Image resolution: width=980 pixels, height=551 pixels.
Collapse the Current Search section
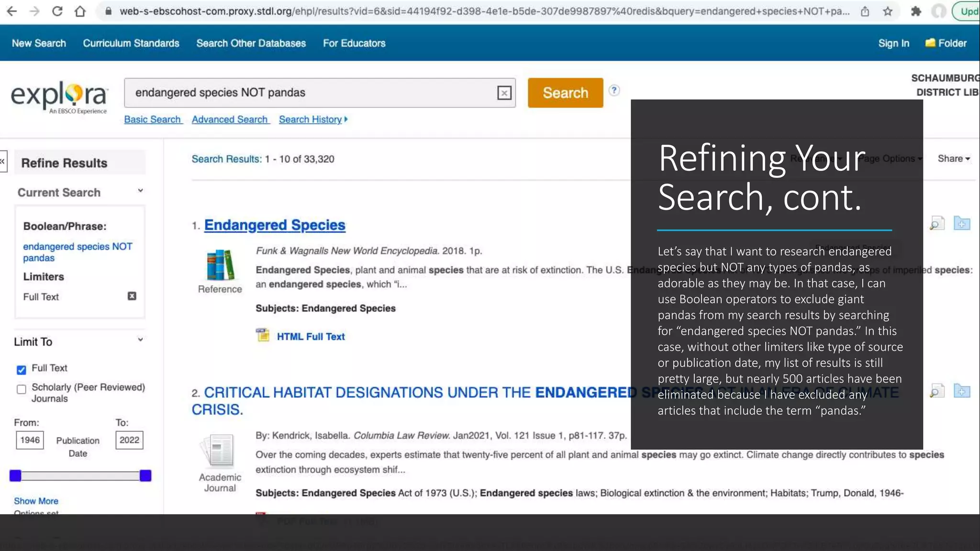point(140,191)
